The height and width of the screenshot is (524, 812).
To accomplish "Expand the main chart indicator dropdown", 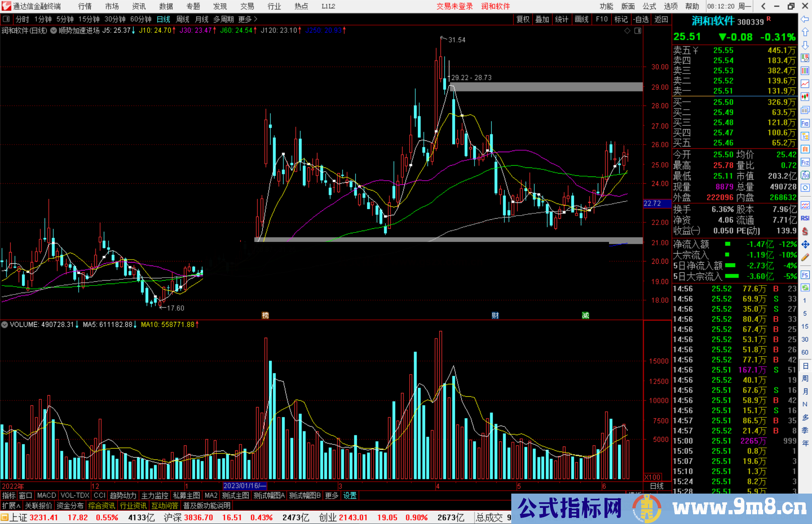I will pyautogui.click(x=54, y=30).
